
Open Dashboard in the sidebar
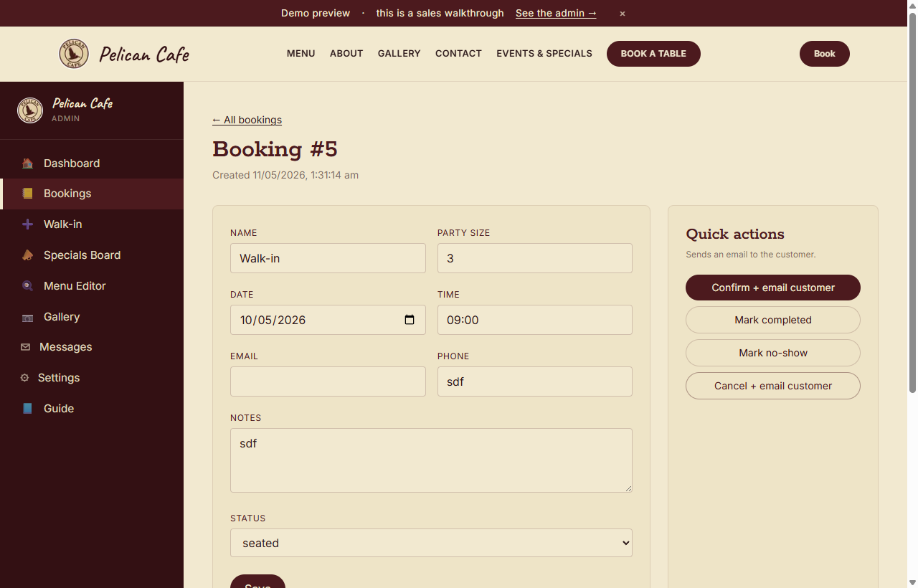pos(92,163)
